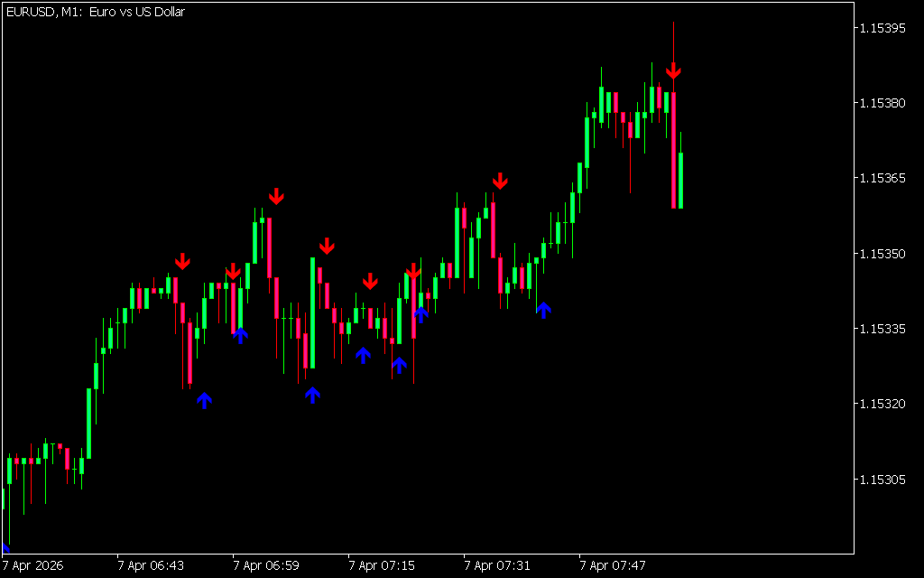This screenshot has width=924, height=578.
Task: Select the large red candle under the last sell arrow
Action: pos(673,150)
